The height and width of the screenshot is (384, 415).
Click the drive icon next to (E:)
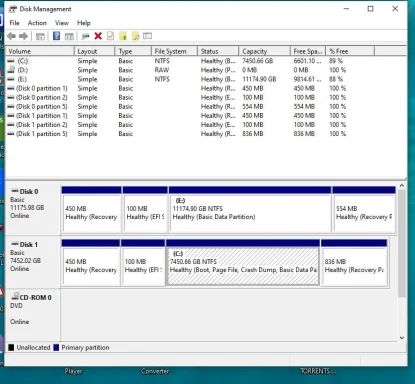tap(11, 79)
